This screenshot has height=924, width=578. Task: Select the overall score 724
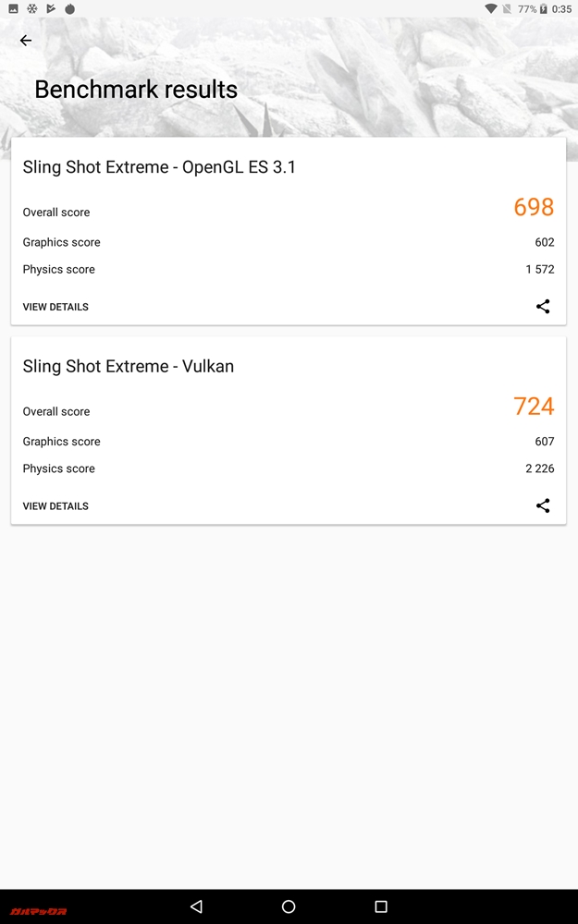pyautogui.click(x=533, y=407)
